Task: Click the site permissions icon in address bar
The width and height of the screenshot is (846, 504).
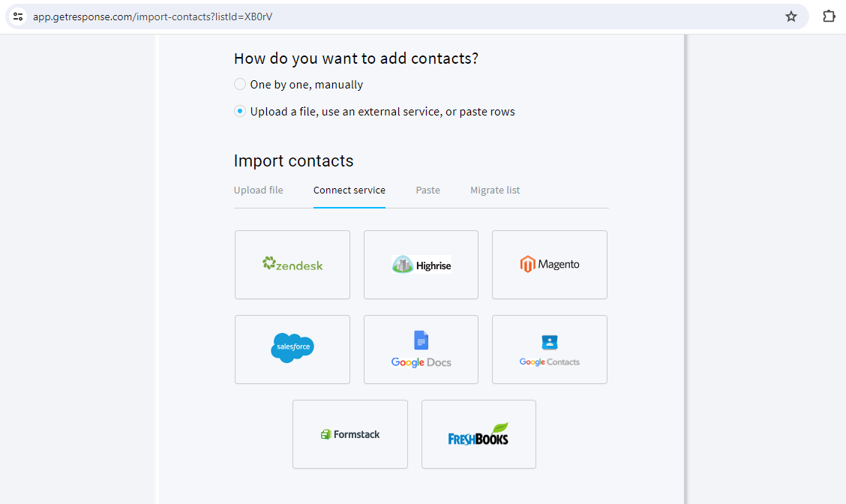Action: 17,16
